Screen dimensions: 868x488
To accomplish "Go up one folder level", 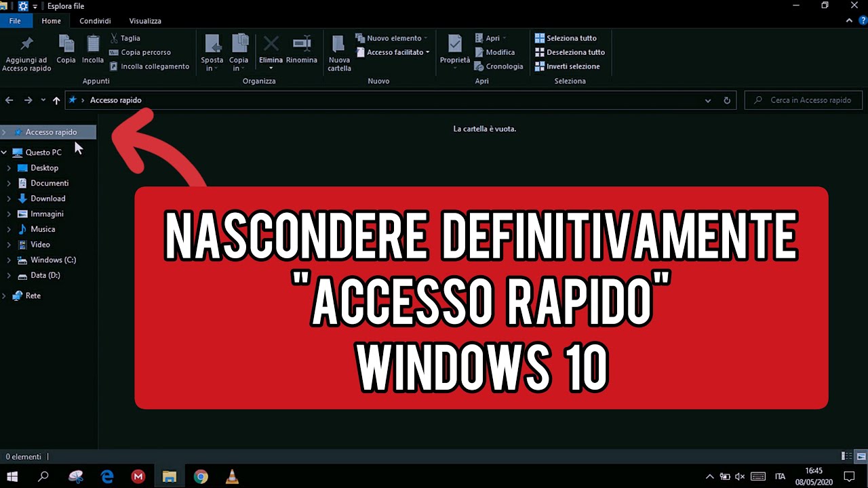I will pyautogui.click(x=56, y=100).
